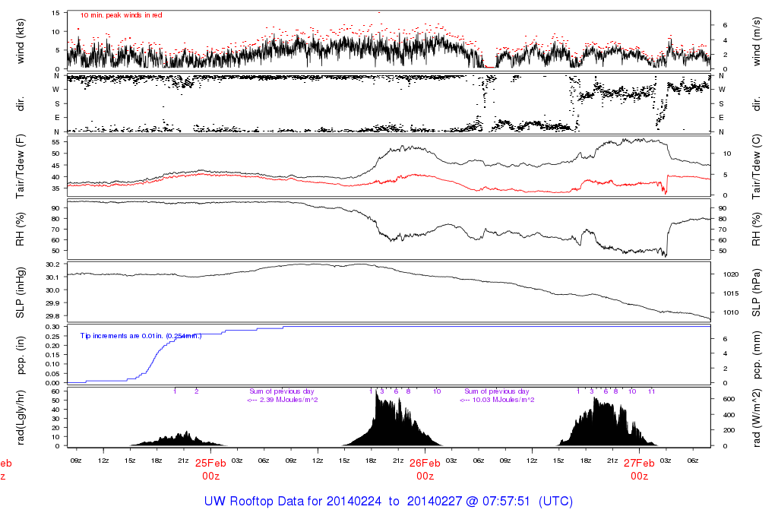Select the 'rad(Lgly/hr)' axis label

click(21, 418)
